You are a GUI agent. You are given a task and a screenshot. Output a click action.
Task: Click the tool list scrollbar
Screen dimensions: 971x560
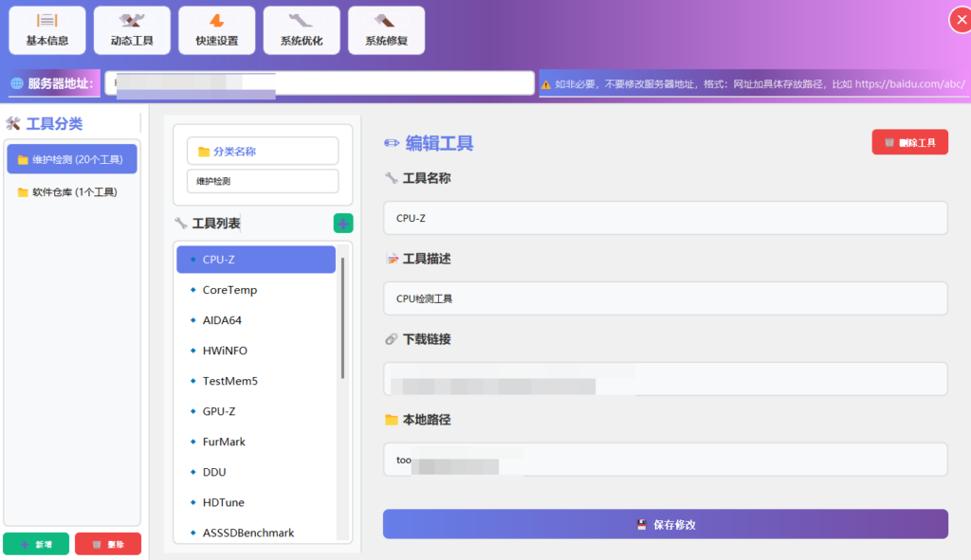pyautogui.click(x=342, y=317)
